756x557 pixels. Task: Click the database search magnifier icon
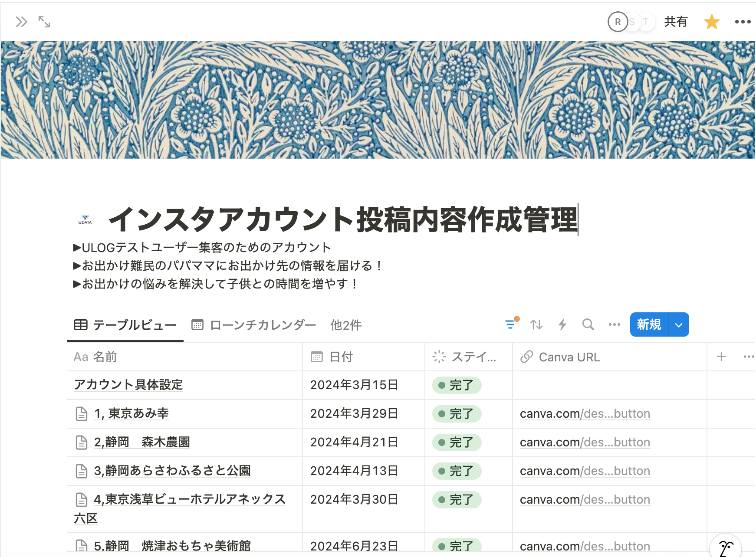tap(588, 324)
